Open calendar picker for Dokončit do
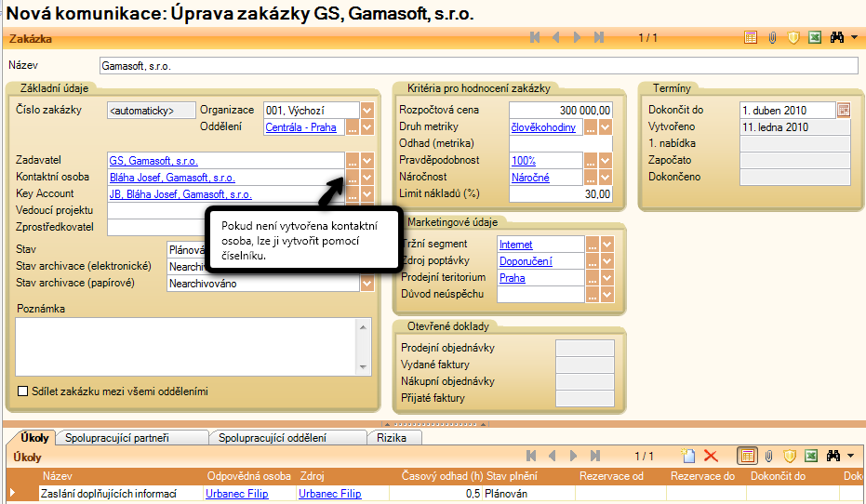Image resolution: width=866 pixels, height=504 pixels. pyautogui.click(x=844, y=111)
